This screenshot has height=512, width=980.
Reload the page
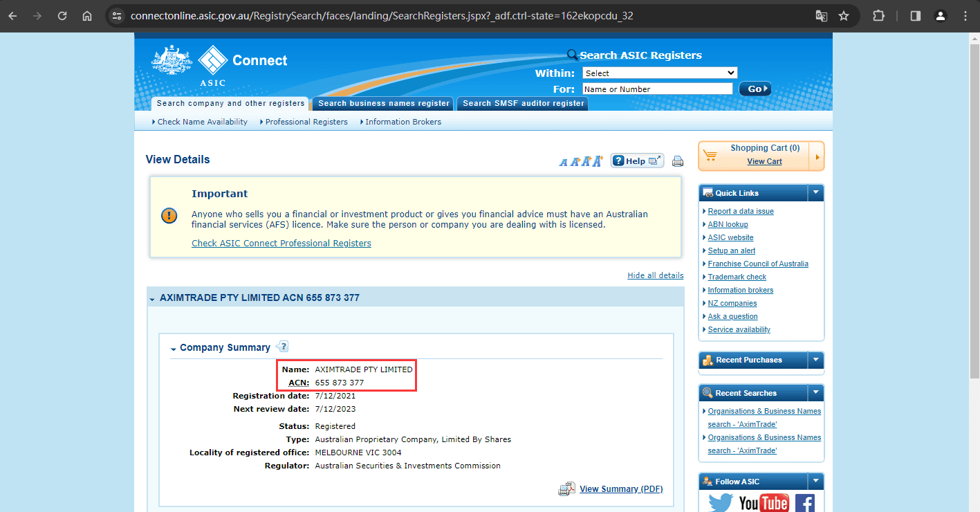pos(62,15)
